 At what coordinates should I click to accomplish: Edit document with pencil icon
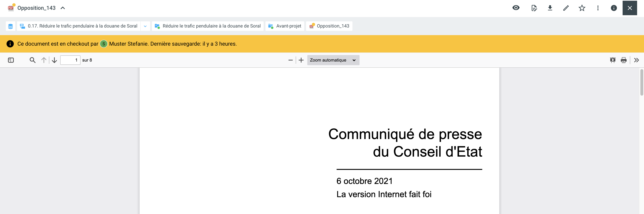[566, 8]
